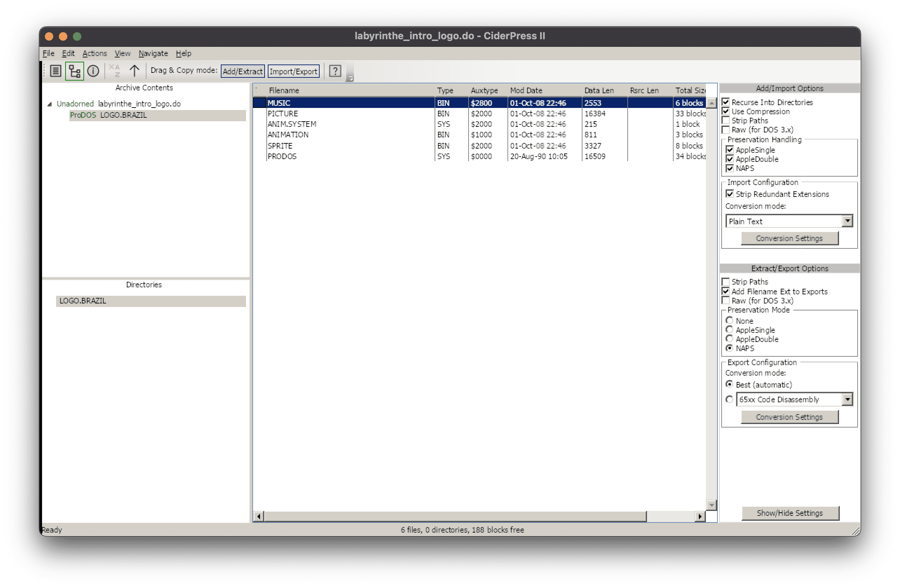
Task: Reset sorting with the A-Z icon
Action: click(114, 71)
